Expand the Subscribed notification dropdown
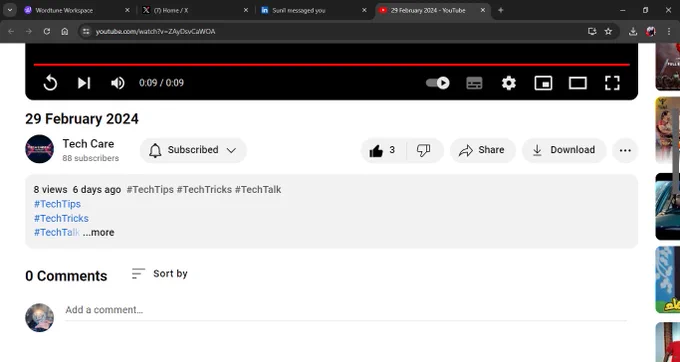Screen dimensions: 680x362 193,150
